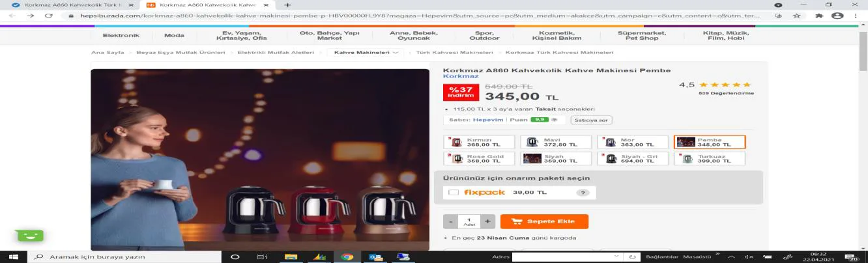Open the Hepevim seller link
The height and width of the screenshot is (263, 868).
[x=488, y=120]
